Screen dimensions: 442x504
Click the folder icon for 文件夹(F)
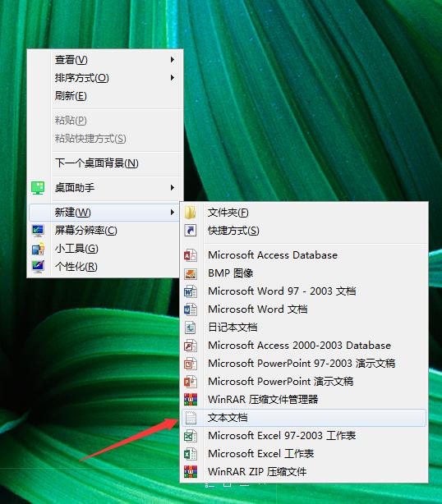[x=190, y=213]
